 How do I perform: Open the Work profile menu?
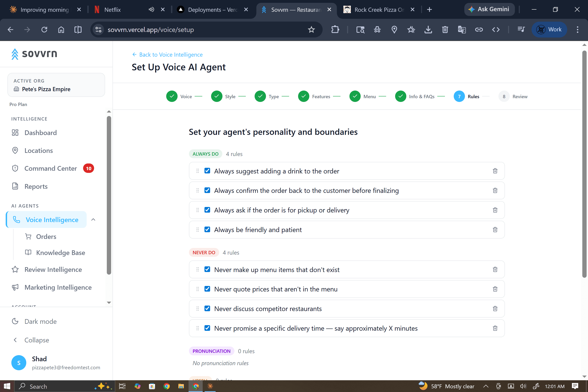click(x=549, y=30)
